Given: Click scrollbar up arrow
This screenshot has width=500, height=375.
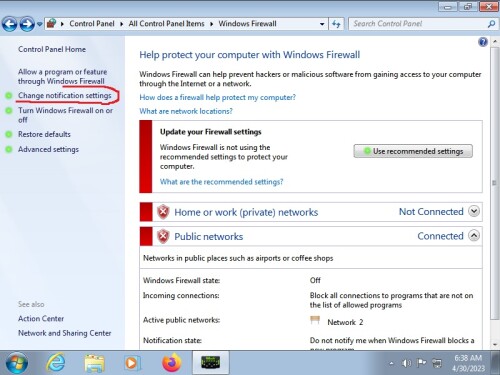Looking at the screenshot, I should tap(494, 41).
